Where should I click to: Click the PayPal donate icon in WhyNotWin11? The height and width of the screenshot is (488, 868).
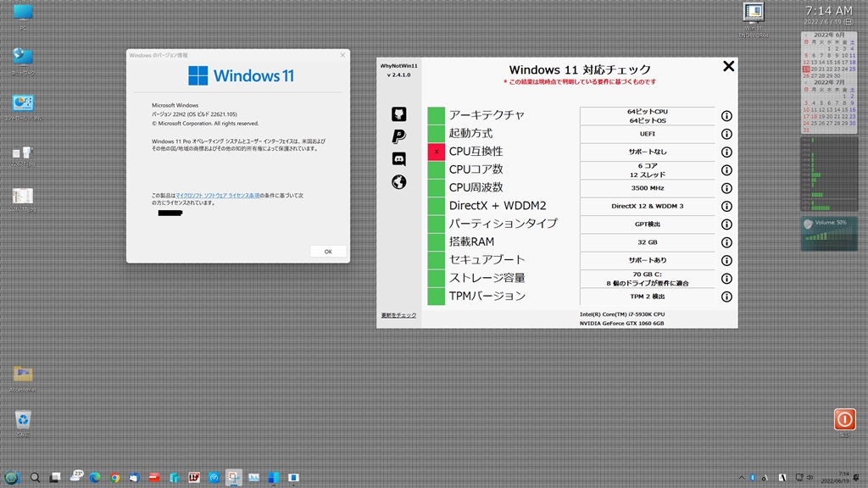tap(398, 136)
